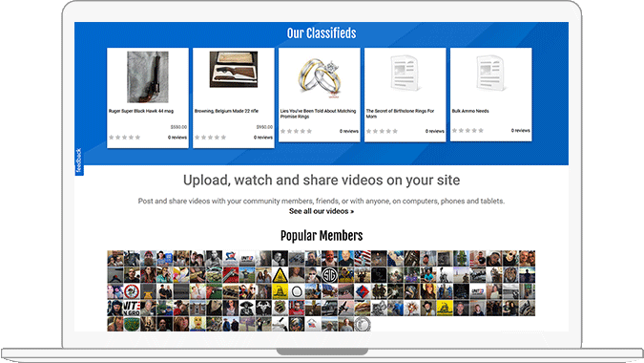This screenshot has height=363, width=644.
Task: Click the Bulk Ammo Needs listing title
Action: click(470, 111)
